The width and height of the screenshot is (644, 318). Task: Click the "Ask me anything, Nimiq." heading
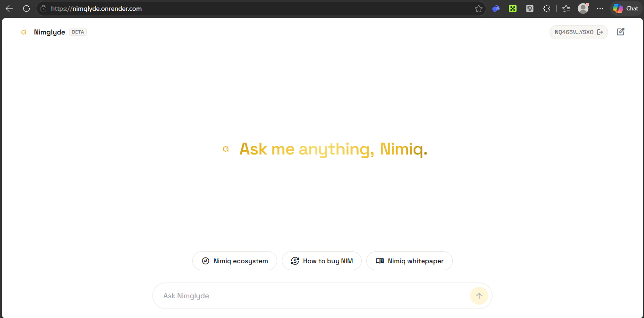333,149
